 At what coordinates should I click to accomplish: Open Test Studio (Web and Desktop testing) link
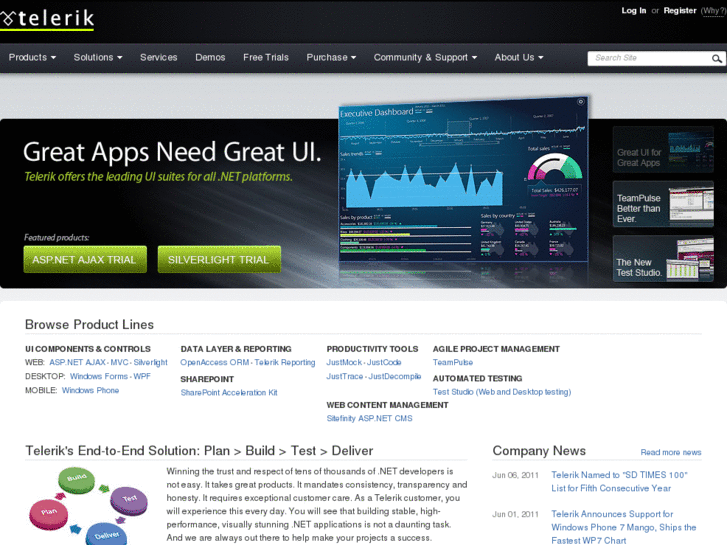pyautogui.click(x=502, y=392)
